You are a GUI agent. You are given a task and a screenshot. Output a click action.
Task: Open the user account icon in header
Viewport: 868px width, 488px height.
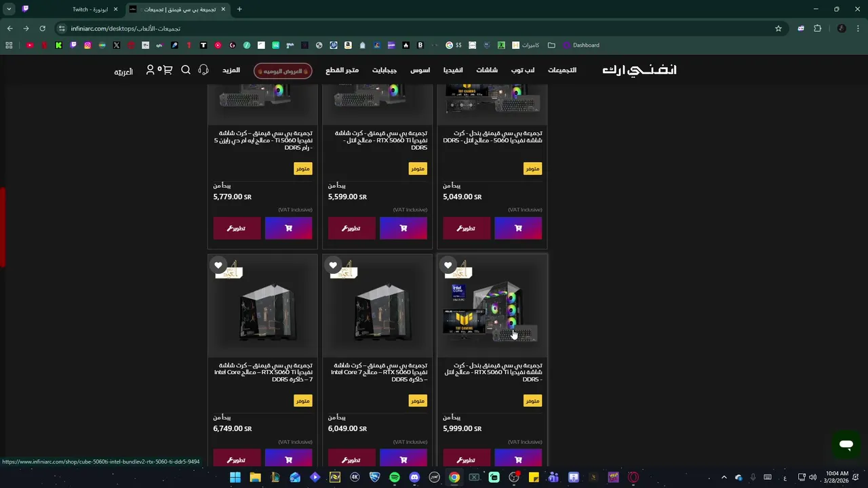[x=151, y=70]
